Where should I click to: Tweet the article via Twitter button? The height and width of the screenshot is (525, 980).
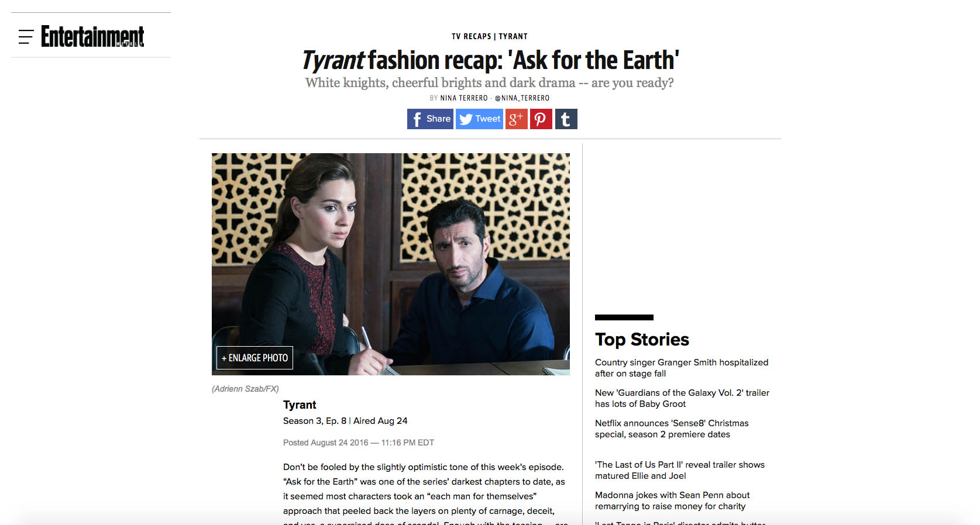pos(479,119)
